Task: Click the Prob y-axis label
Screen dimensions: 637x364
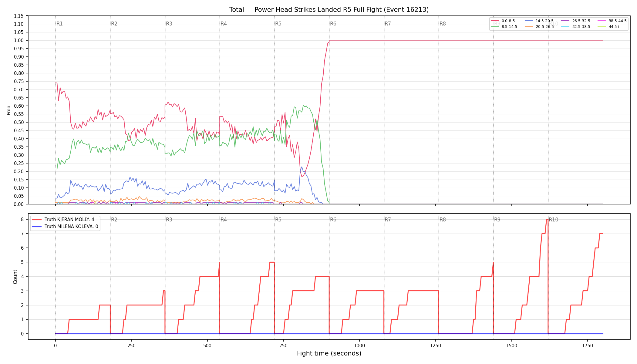Action: pos(9,110)
